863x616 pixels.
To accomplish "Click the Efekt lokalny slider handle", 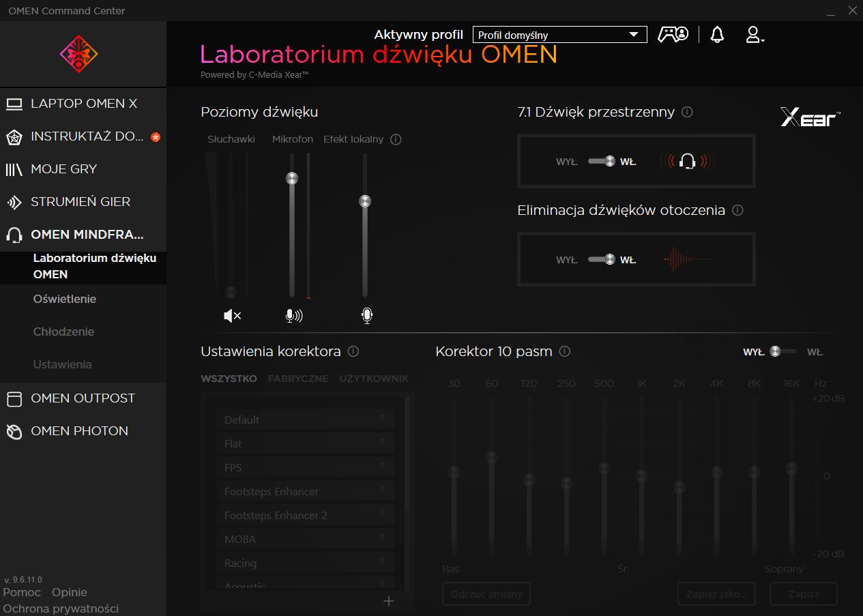I will coord(365,201).
